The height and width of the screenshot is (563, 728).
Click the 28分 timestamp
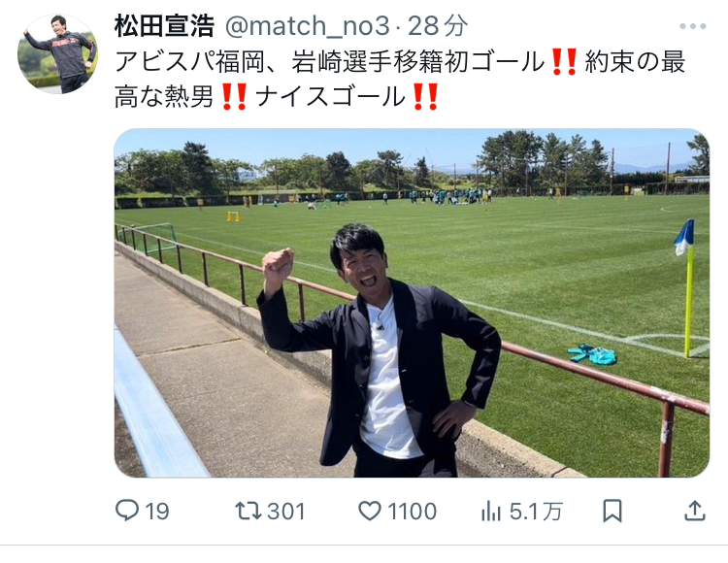(x=438, y=26)
